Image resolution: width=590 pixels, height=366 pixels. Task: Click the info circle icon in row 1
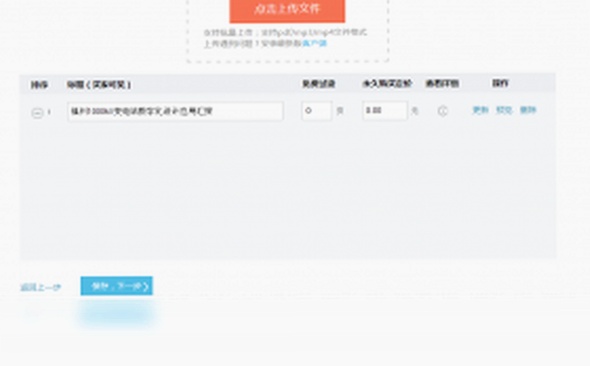(x=443, y=111)
